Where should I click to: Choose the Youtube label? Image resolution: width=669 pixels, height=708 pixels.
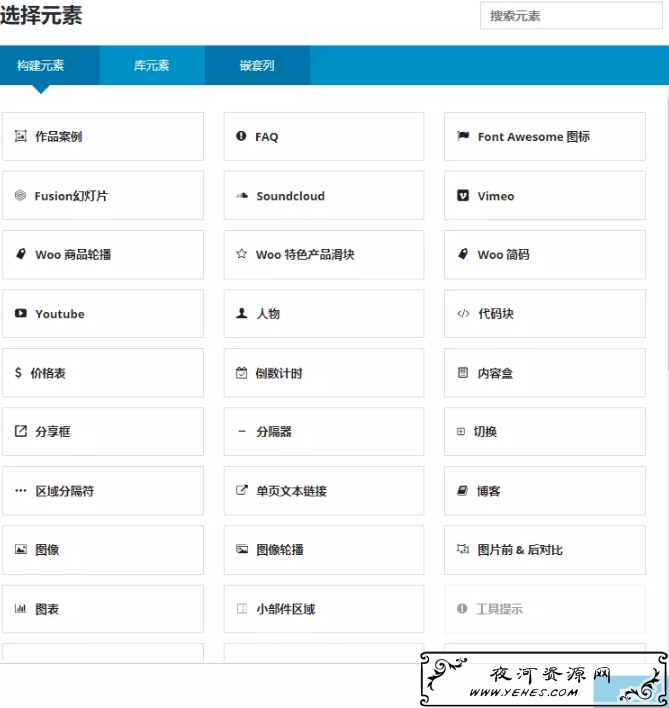[60, 314]
